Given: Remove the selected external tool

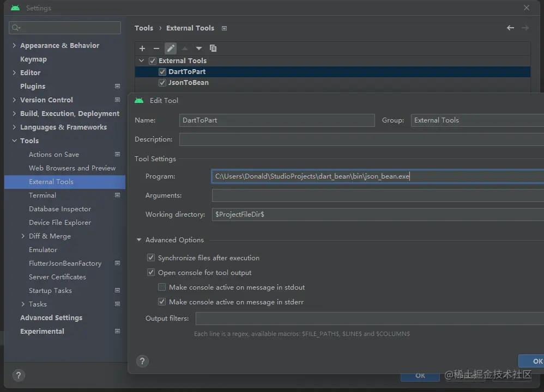Looking at the screenshot, I should [156, 48].
